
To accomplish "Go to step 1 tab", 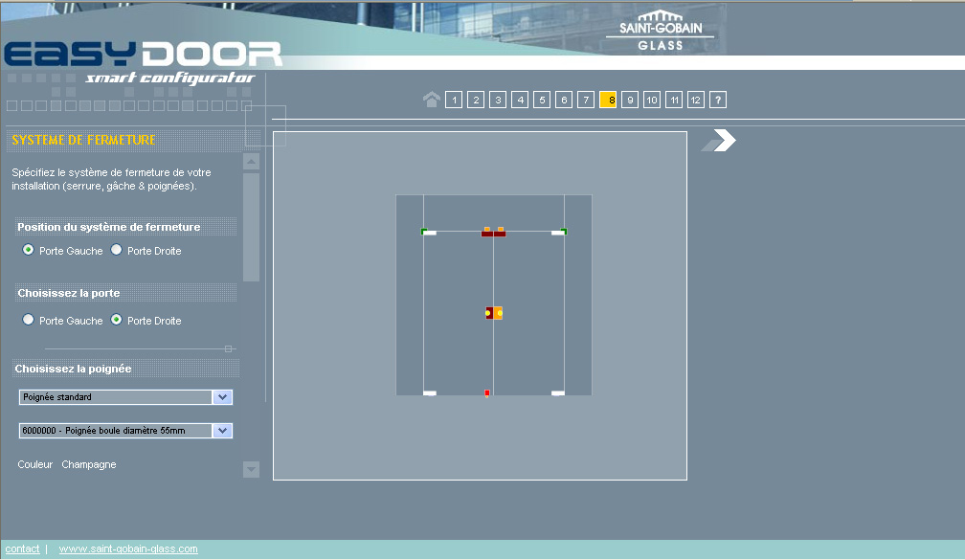I will pyautogui.click(x=454, y=100).
